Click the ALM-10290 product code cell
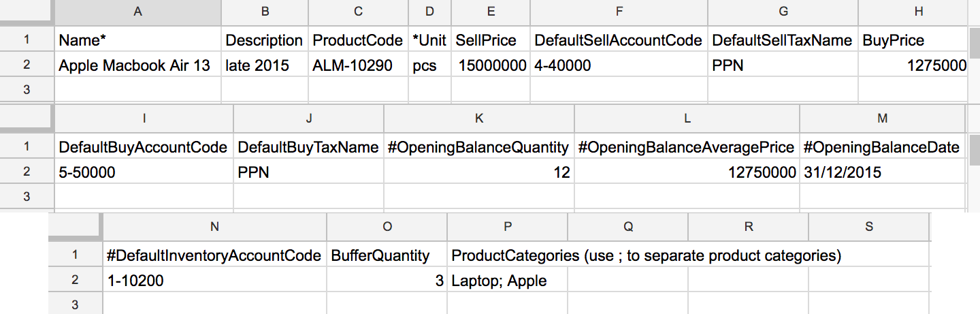The image size is (980, 314). (358, 65)
